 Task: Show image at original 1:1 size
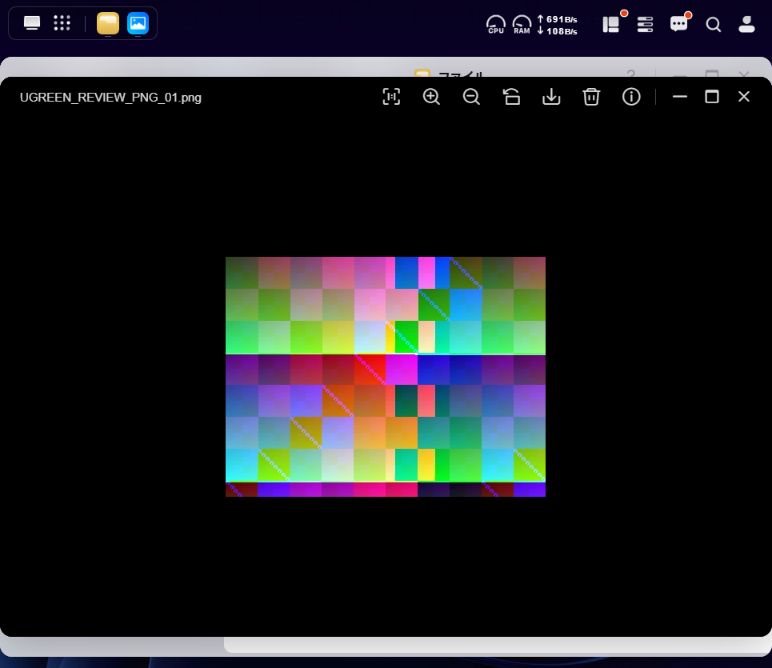391,96
